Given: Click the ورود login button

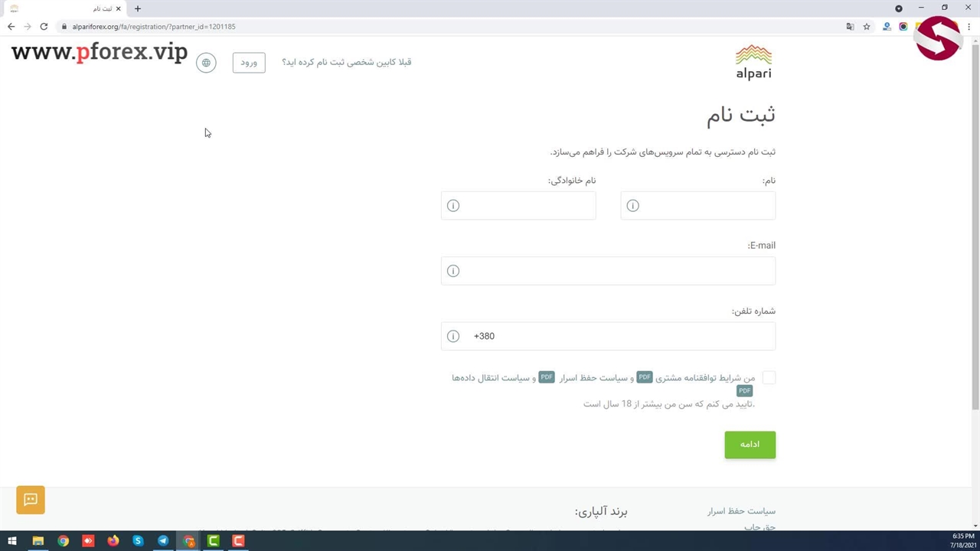Looking at the screenshot, I should pyautogui.click(x=249, y=63).
